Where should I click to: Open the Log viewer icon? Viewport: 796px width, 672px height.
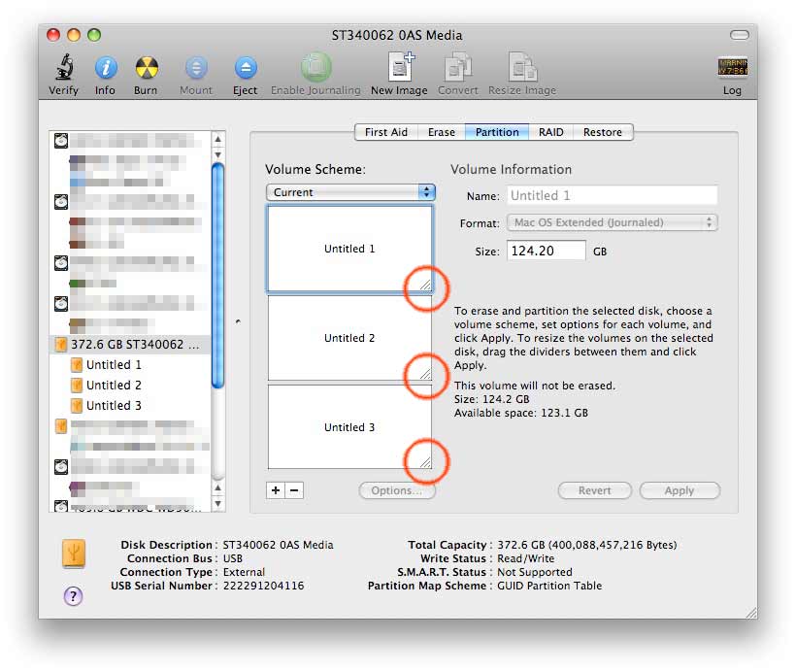click(x=732, y=67)
